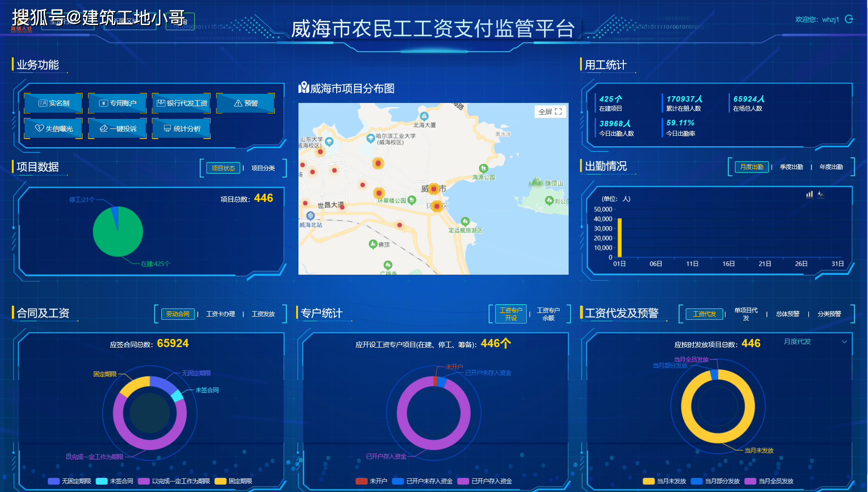Click the 全屏 button on the map
The height and width of the screenshot is (492, 868).
point(550,112)
